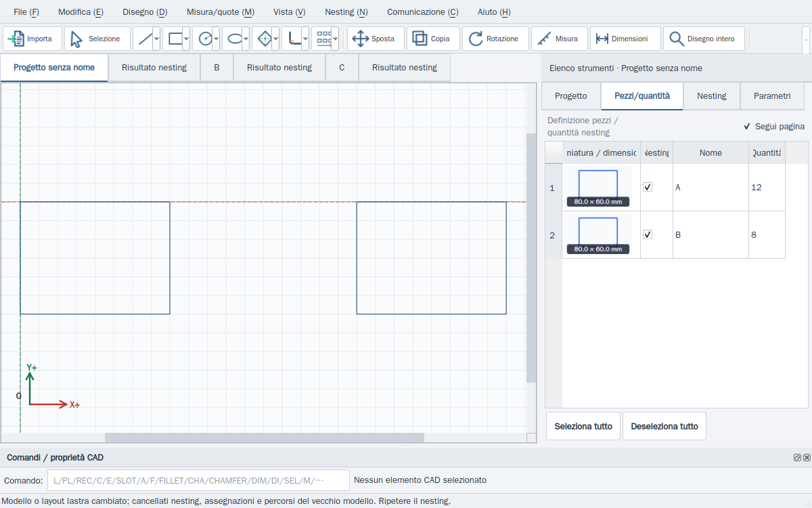Close the Comandi / proprietà CAD panel

807,458
